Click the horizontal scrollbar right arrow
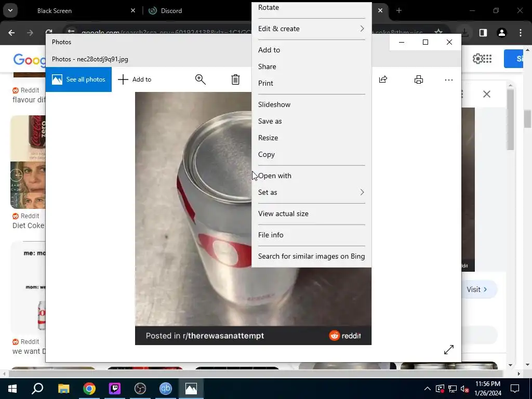The image size is (532, 399). coord(518,374)
